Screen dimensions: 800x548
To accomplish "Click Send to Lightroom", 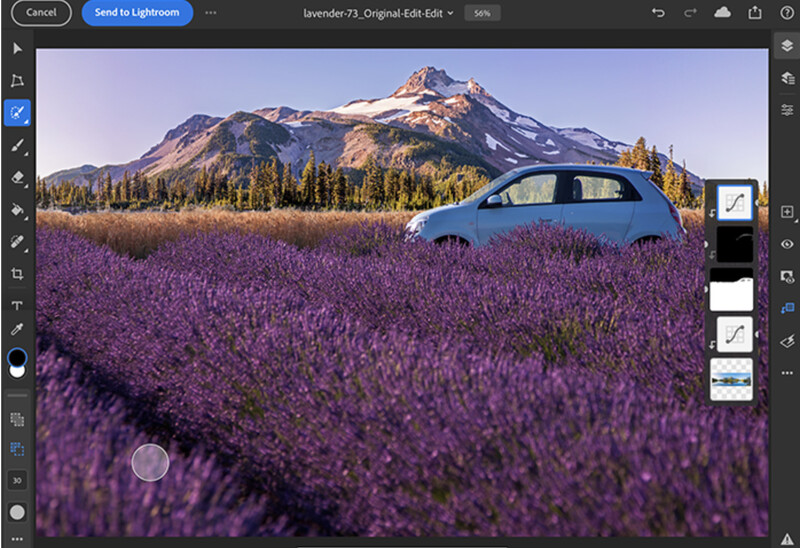I will (x=137, y=13).
